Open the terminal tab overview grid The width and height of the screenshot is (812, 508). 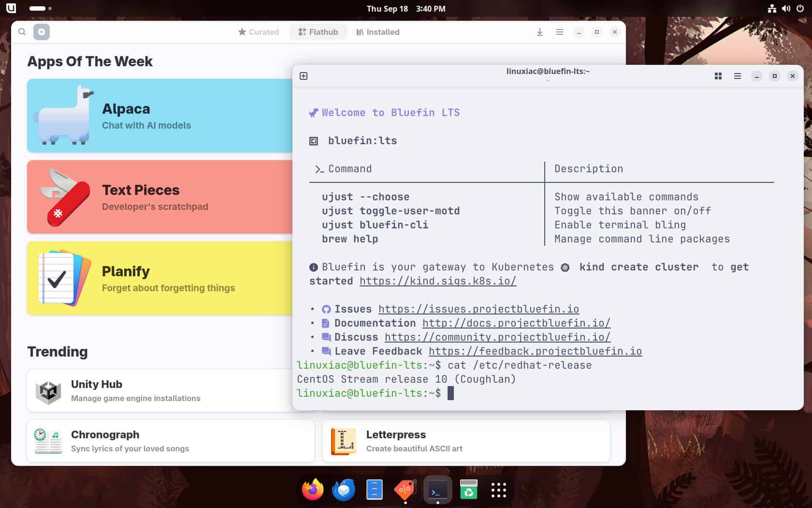(718, 76)
